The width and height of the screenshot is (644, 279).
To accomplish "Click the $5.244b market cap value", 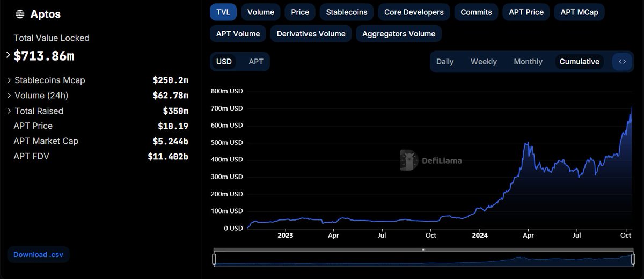I will pos(171,141).
